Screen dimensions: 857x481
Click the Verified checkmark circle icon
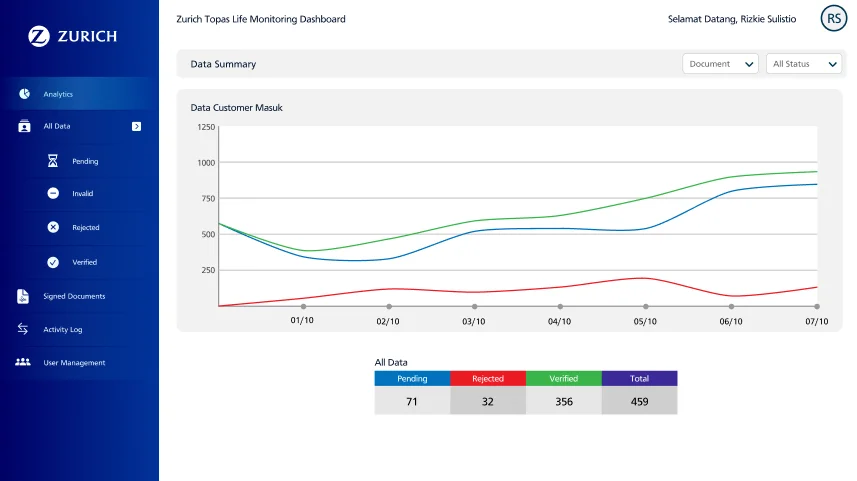53,262
